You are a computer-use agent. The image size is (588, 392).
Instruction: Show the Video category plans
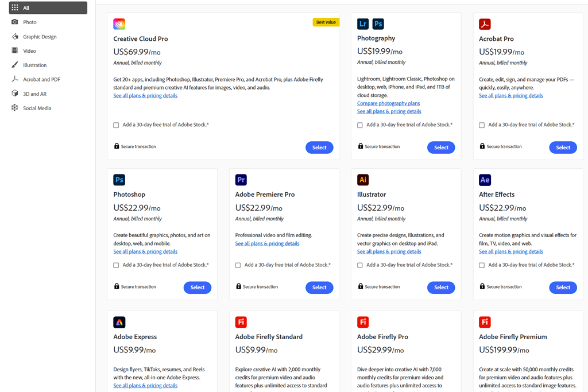tap(29, 51)
